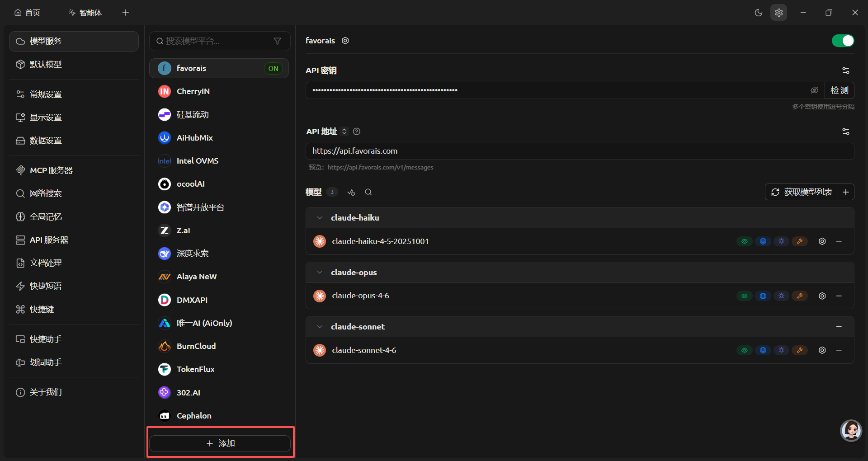Open 全局记忆 settings
This screenshot has width=868, height=461.
click(74, 217)
